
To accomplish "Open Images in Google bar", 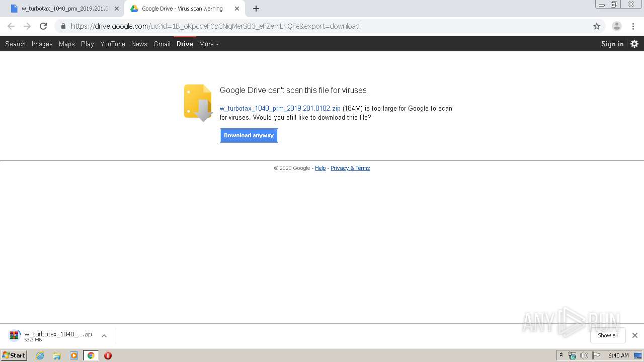I will point(42,44).
